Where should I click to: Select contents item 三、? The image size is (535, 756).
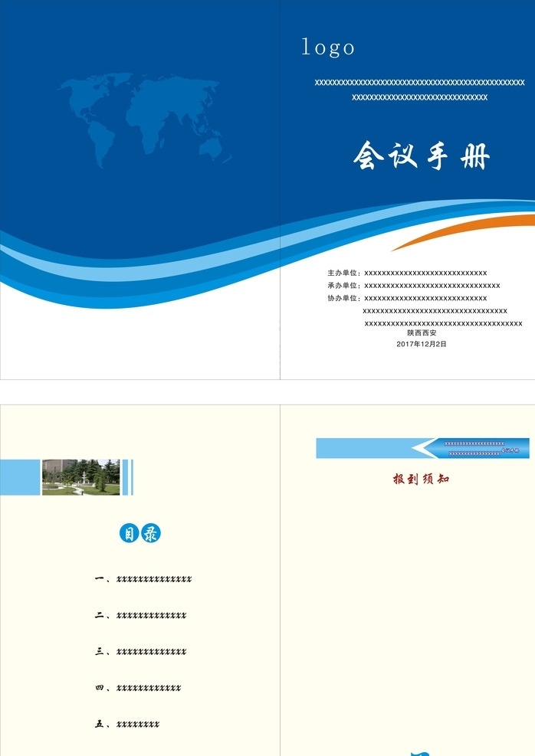click(140, 651)
